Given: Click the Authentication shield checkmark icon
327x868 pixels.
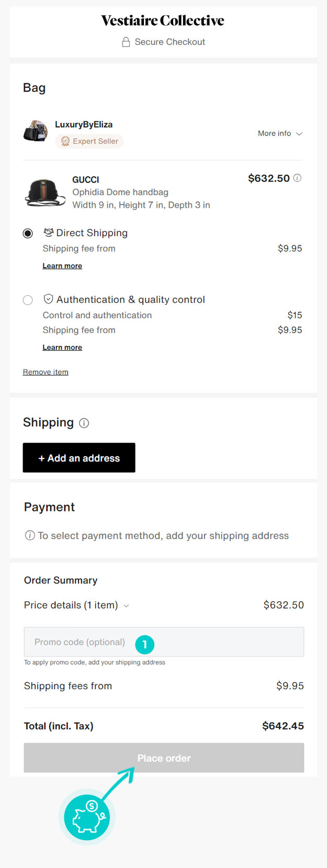Looking at the screenshot, I should coord(49,299).
